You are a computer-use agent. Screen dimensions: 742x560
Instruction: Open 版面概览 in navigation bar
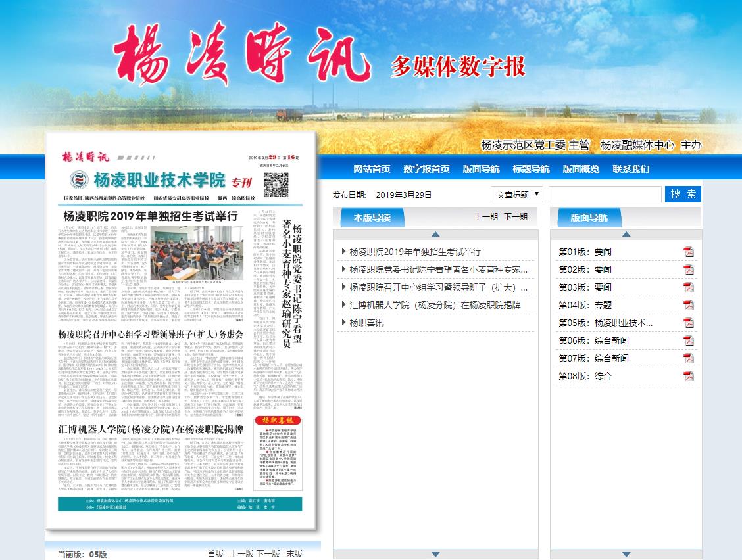pos(581,169)
